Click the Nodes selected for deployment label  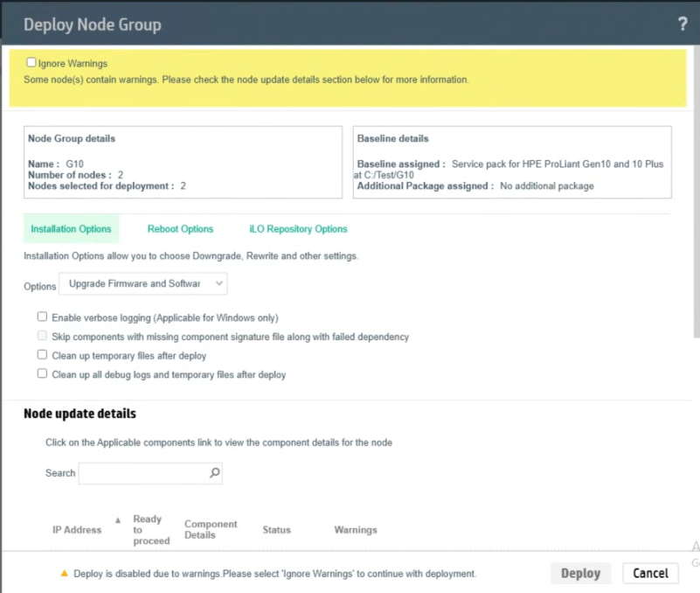point(101,186)
